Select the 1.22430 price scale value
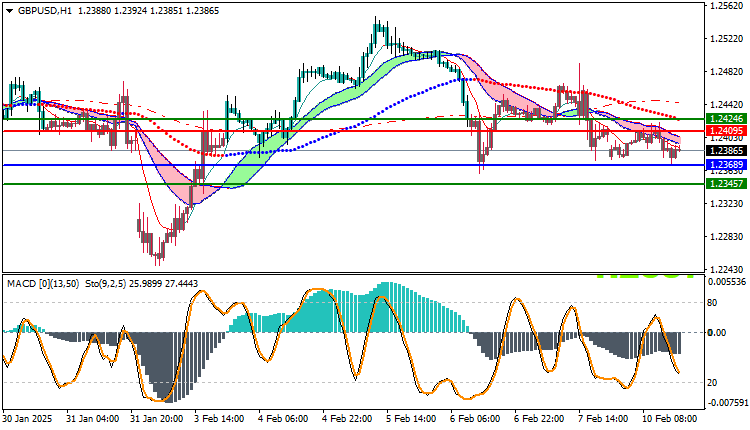750x430 pixels. [x=727, y=270]
